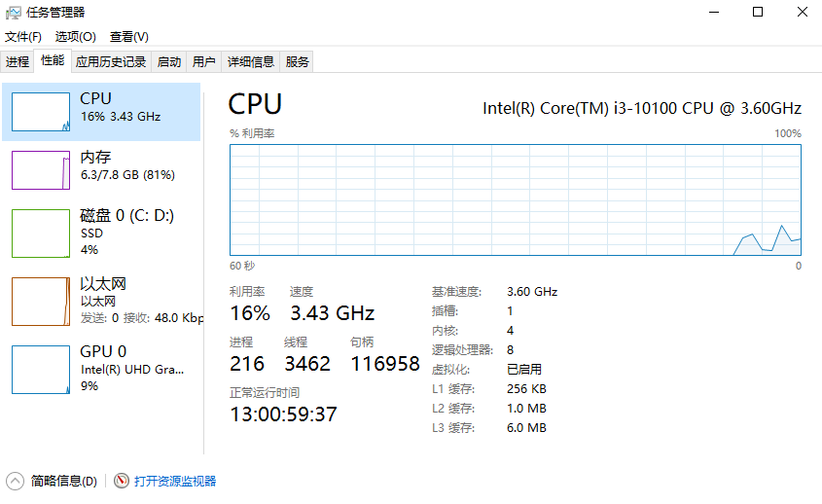This screenshot has width=822, height=504.
Task: Select the CPU mini graph thumbnail
Action: (x=41, y=112)
